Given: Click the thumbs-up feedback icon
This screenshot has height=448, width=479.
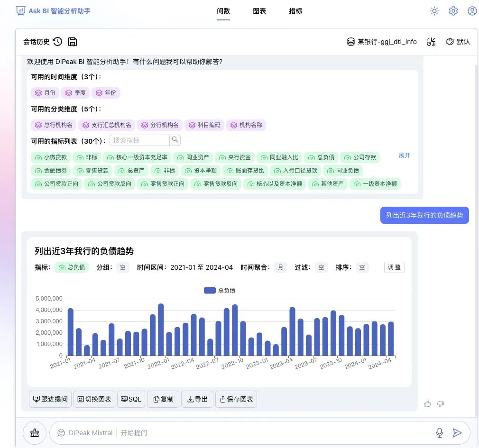Looking at the screenshot, I should tap(427, 404).
